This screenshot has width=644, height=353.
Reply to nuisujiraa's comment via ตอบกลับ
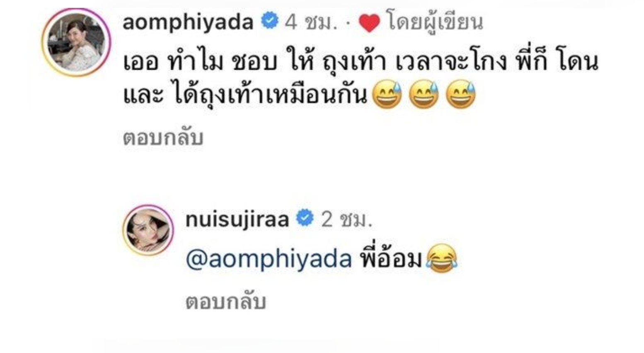[225, 302]
